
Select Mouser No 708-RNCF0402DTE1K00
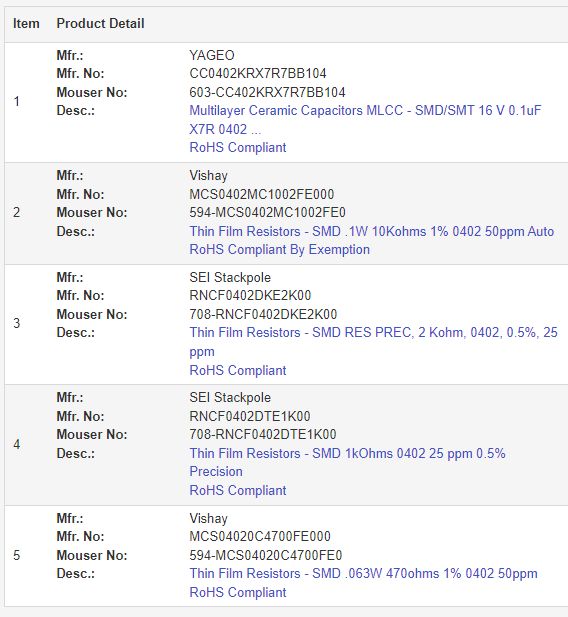pos(263,434)
